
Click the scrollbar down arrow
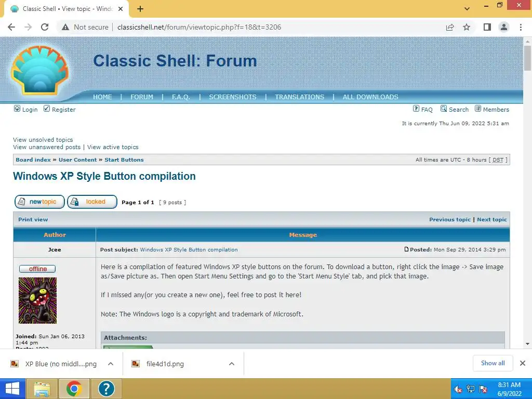[x=527, y=344]
